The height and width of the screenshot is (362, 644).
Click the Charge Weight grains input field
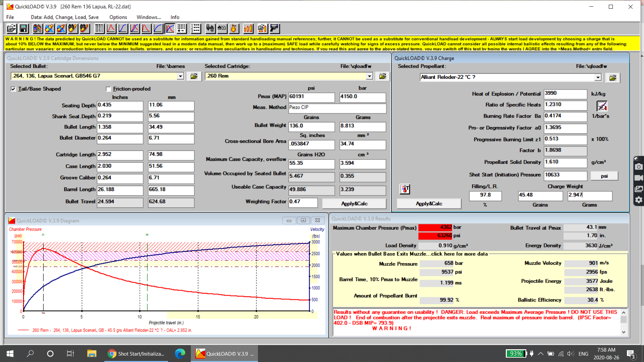click(540, 195)
